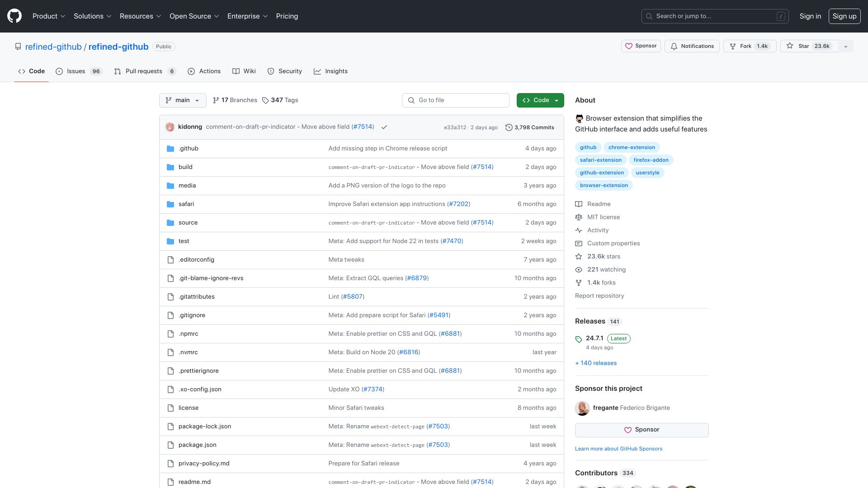
Task: Expand the Product menu
Action: [x=49, y=16]
